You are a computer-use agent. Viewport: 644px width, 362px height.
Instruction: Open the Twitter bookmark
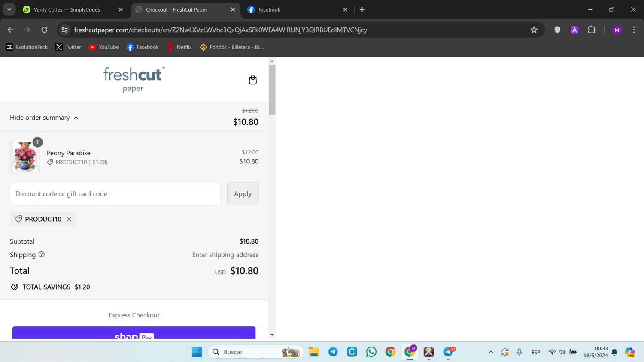[x=68, y=47]
